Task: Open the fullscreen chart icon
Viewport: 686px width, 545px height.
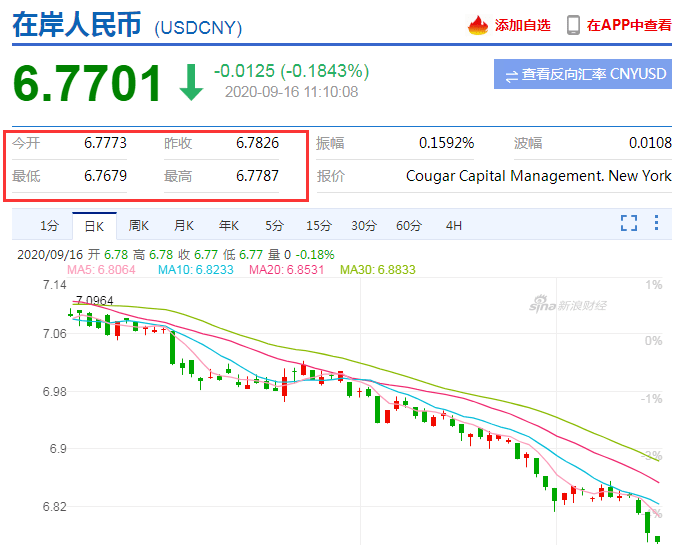Action: [x=629, y=223]
